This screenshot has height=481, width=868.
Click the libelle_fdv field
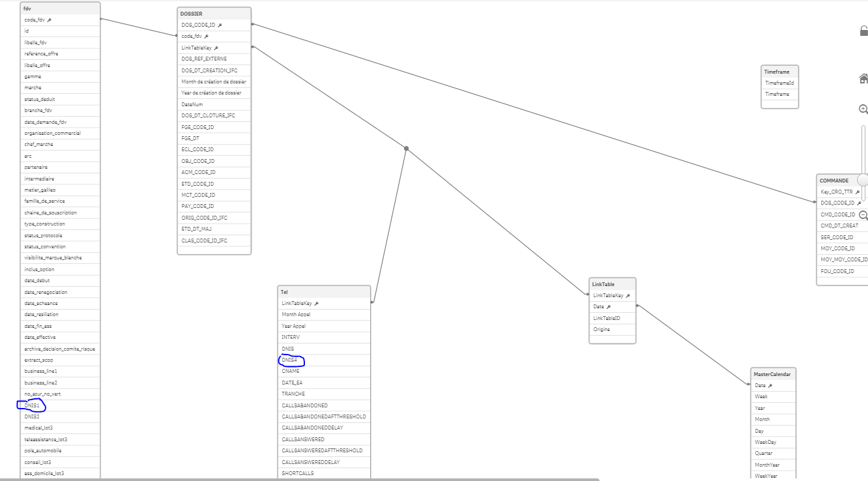61,42
